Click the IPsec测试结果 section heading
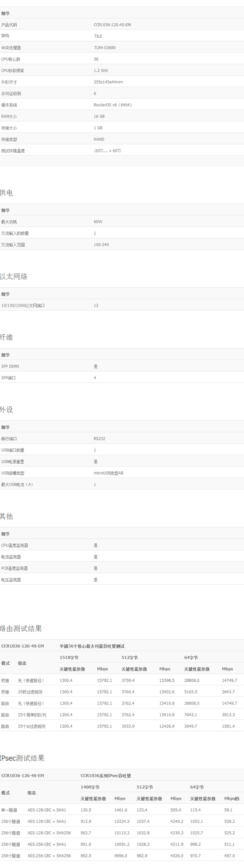This screenshot has width=244, height=868. pos(22,758)
